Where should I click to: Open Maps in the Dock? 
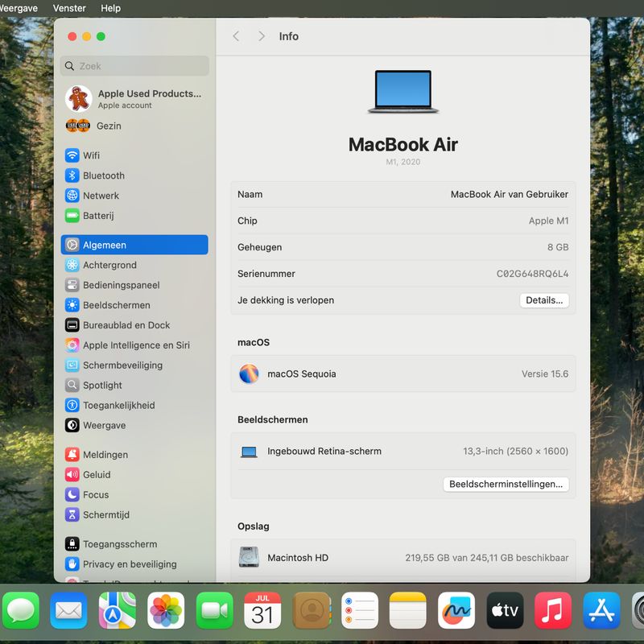tap(117, 611)
